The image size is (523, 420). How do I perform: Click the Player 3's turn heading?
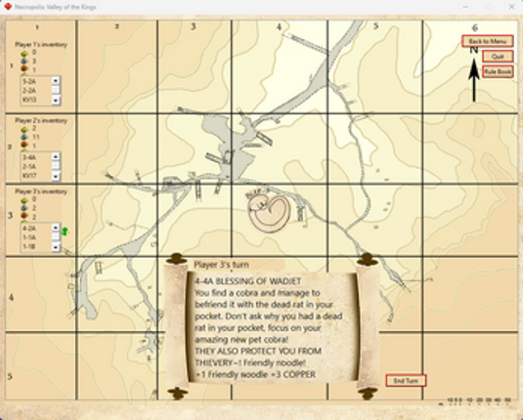(222, 265)
